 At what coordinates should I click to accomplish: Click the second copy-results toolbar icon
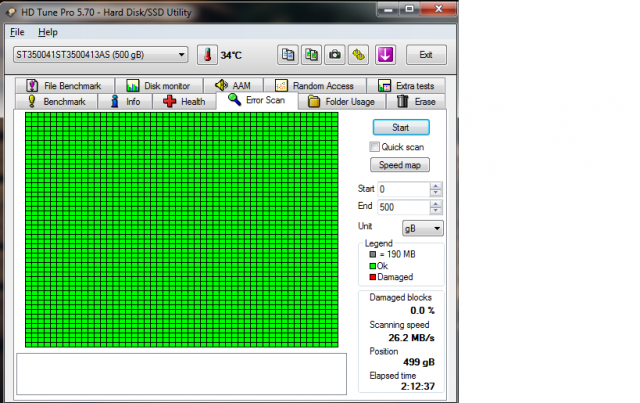click(x=311, y=55)
